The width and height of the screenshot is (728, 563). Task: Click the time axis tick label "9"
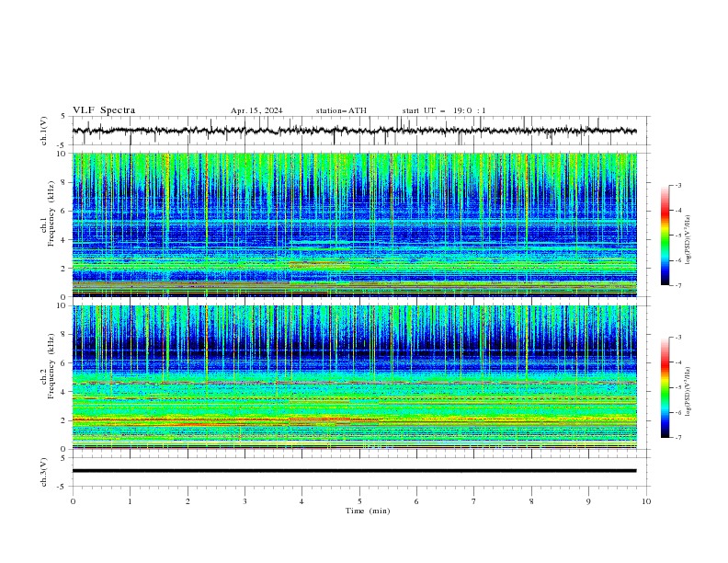pyautogui.click(x=588, y=501)
